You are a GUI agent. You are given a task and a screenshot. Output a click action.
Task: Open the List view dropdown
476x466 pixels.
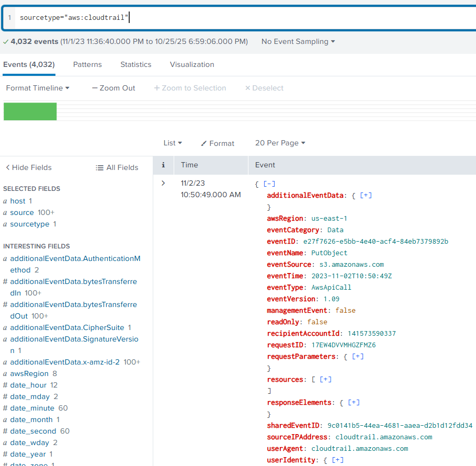coord(173,143)
